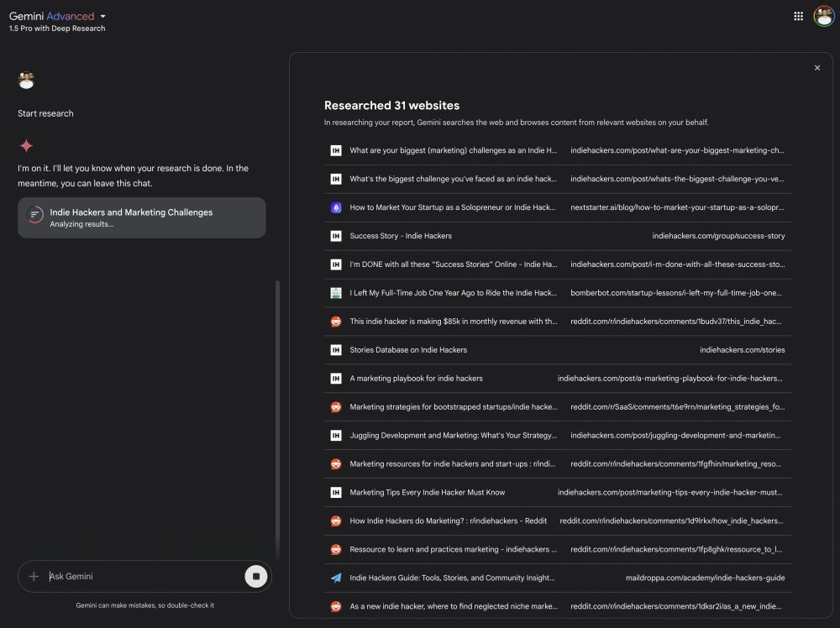Screen dimensions: 840x628
Task: Expand the Gemini Advanced model dropdown
Action: pyautogui.click(x=102, y=17)
